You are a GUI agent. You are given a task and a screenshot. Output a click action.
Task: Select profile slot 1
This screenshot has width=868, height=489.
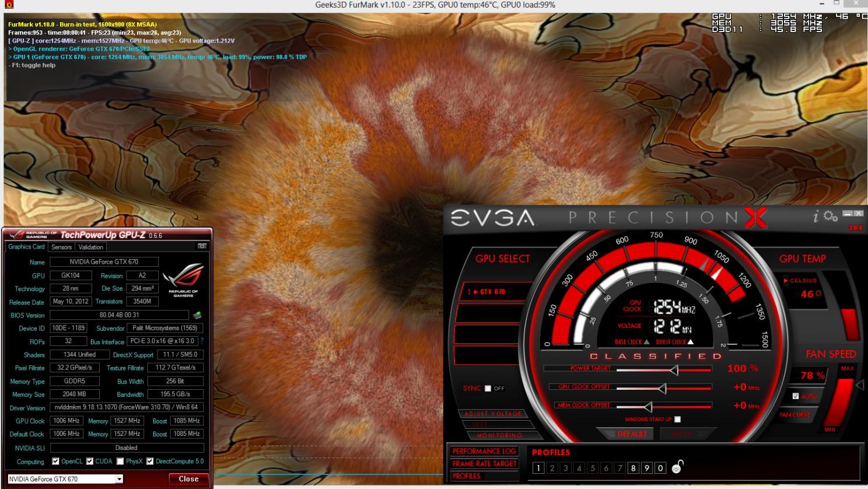point(538,468)
